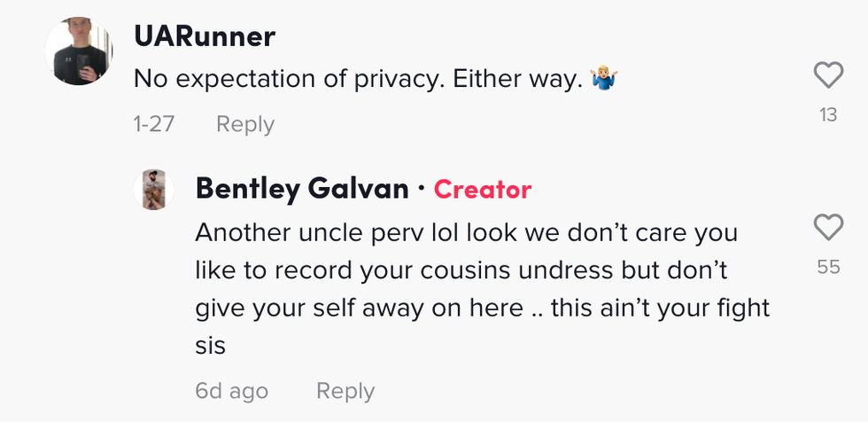
Task: Select the 13 likes count
Action: point(828,114)
